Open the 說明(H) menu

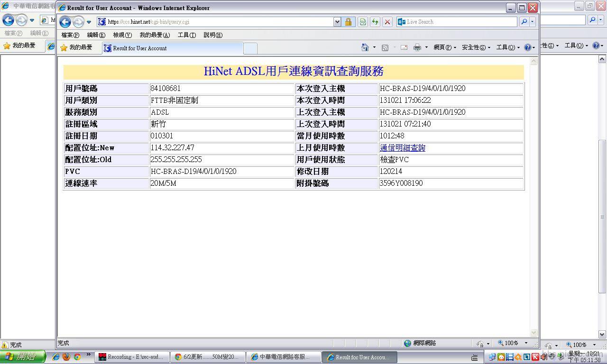tap(213, 35)
